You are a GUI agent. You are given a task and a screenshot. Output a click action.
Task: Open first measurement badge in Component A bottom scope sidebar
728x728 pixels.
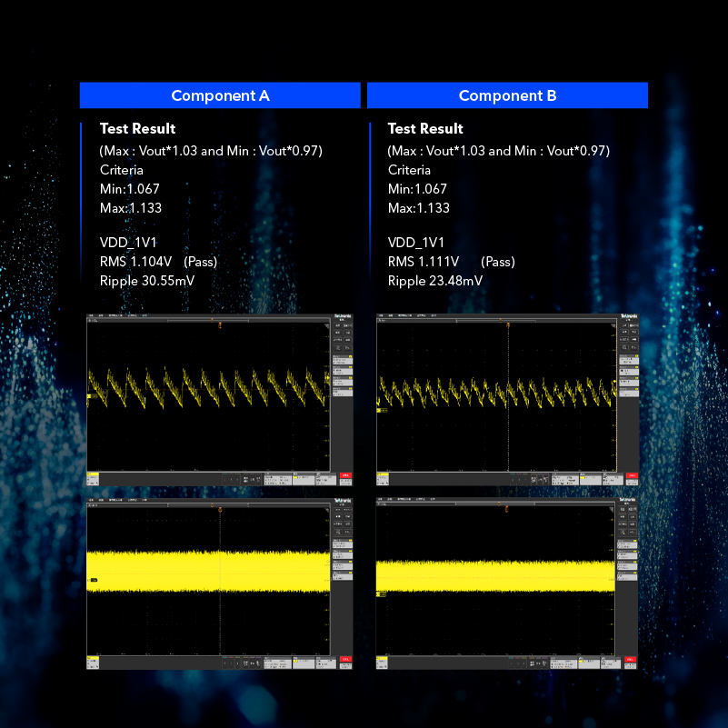coord(344,544)
